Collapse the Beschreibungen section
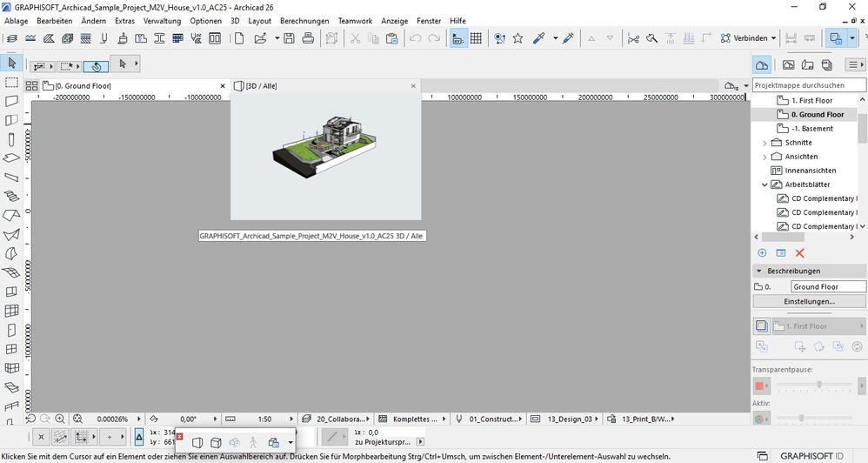 click(x=758, y=271)
